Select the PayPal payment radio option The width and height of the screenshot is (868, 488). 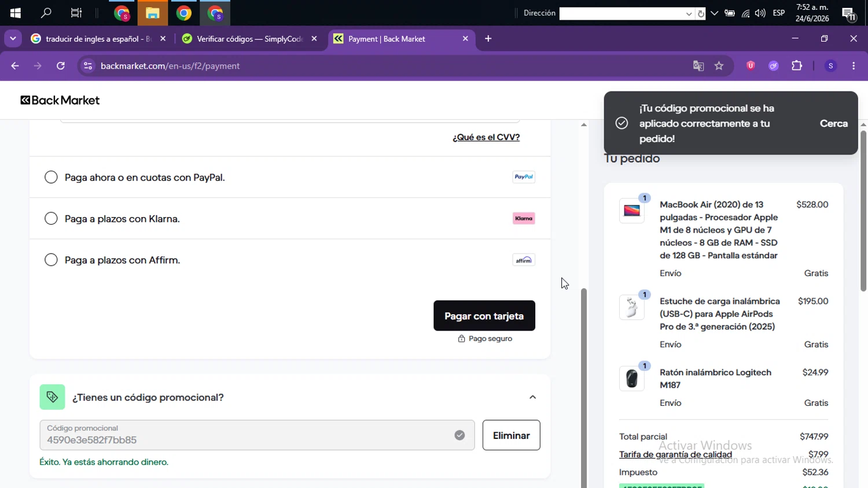tap(51, 177)
